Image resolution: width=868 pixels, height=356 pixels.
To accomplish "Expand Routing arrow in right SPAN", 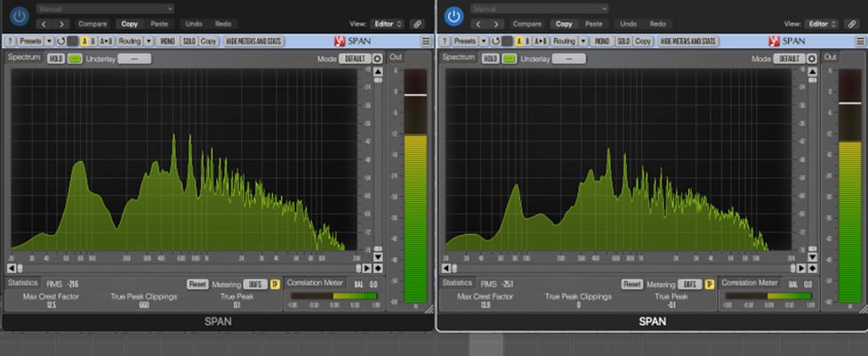I will 583,42.
